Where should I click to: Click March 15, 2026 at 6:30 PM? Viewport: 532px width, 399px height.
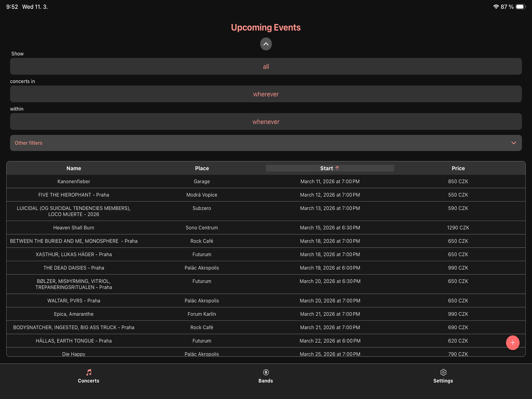(x=330, y=228)
